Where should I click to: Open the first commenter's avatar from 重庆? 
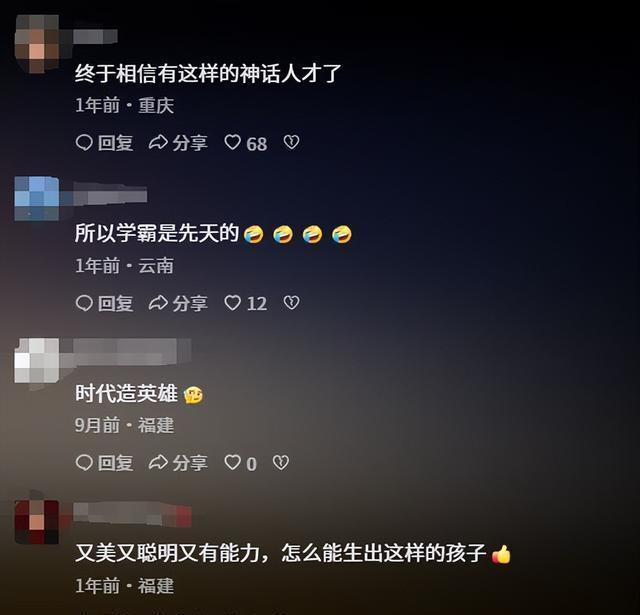coord(37,44)
